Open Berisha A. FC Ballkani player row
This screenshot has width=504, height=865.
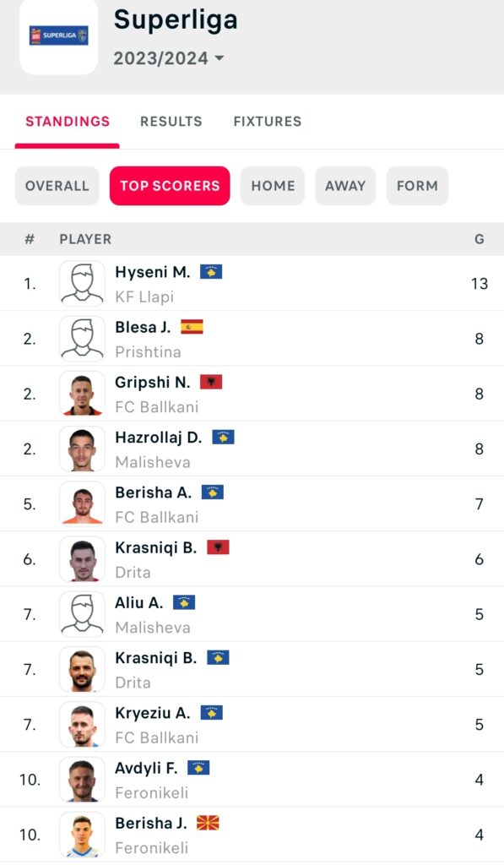click(252, 503)
